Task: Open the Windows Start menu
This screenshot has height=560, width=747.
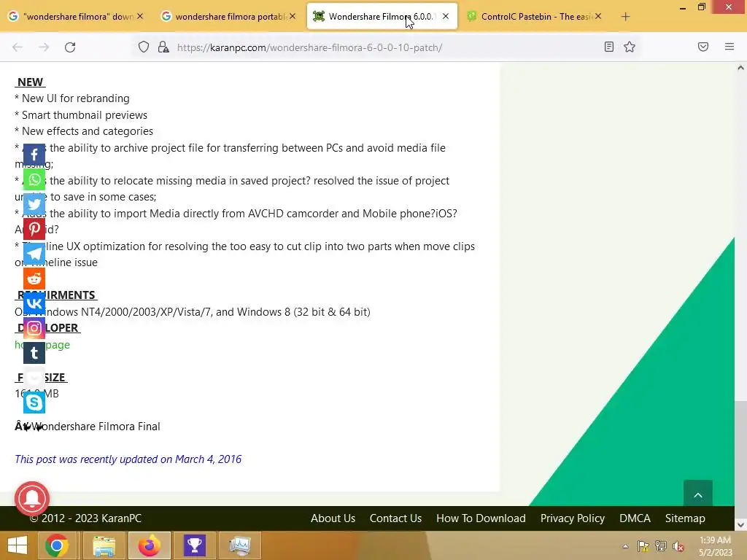Action: [x=18, y=545]
